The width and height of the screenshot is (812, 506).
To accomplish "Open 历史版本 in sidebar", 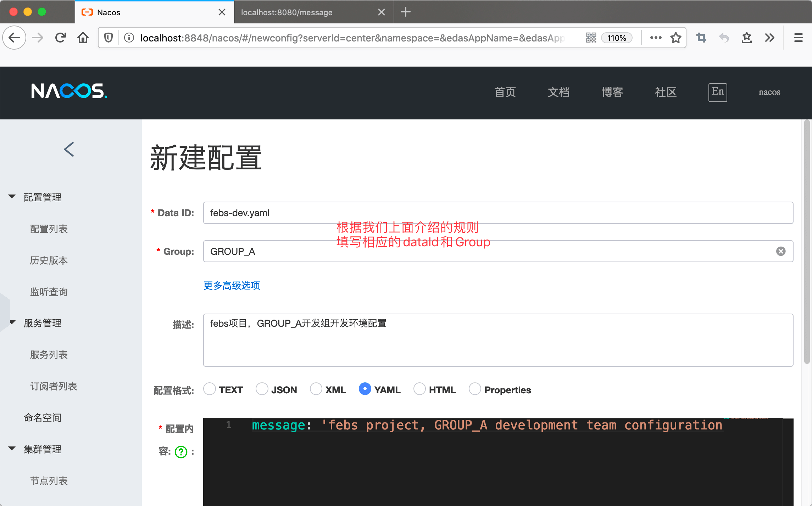I will click(49, 260).
